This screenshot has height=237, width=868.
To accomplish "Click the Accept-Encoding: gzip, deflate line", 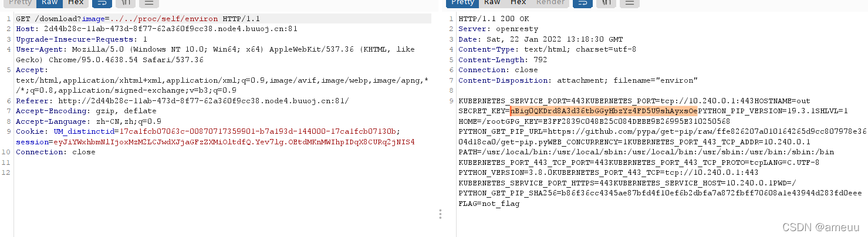I will [x=86, y=111].
